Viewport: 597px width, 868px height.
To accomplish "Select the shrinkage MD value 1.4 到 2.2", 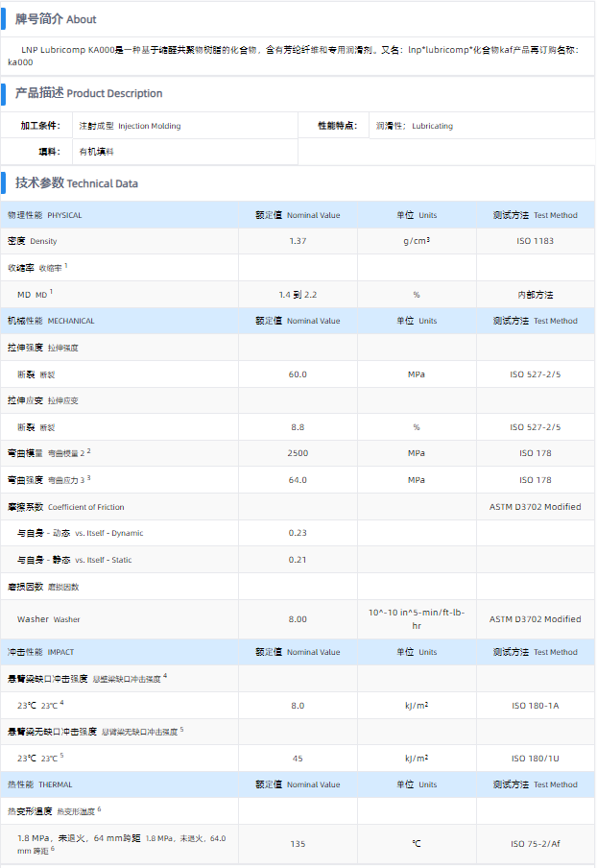I will 298,295.
